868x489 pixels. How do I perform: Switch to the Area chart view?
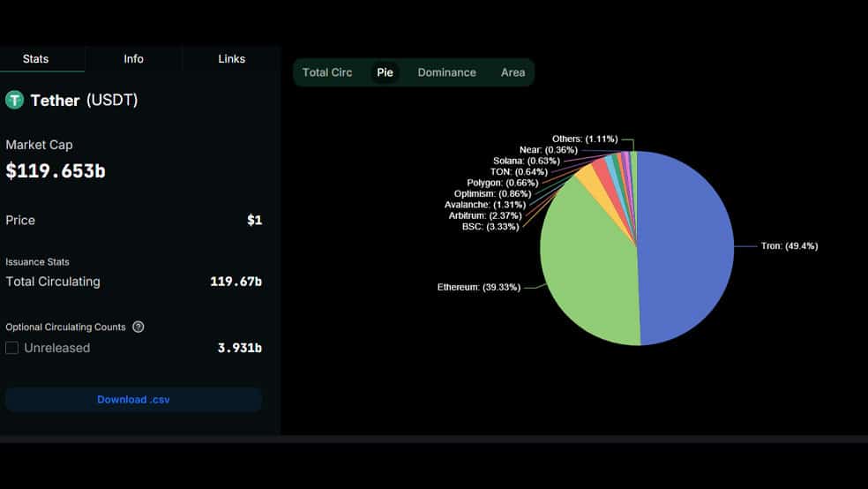(513, 72)
